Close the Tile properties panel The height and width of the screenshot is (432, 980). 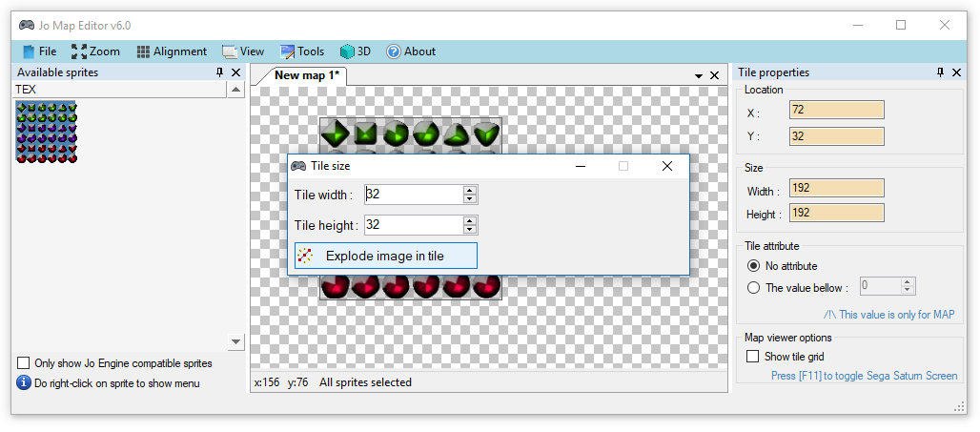(x=956, y=72)
